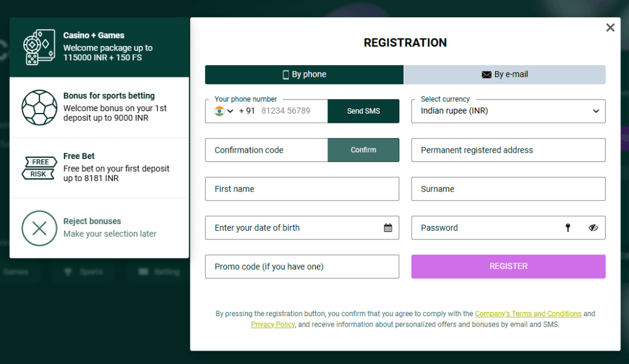Open the calendar icon in date of birth field
This screenshot has width=629, height=364.
[388, 228]
